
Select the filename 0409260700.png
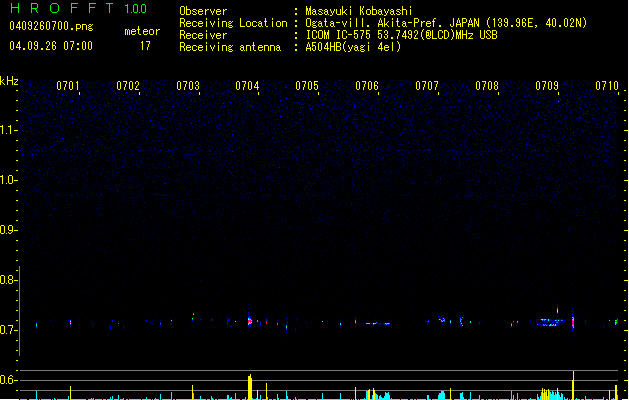pyautogui.click(x=51, y=26)
